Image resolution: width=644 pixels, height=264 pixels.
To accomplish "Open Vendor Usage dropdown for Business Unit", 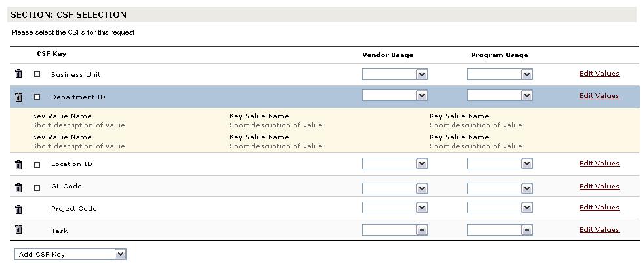I will [x=395, y=75].
